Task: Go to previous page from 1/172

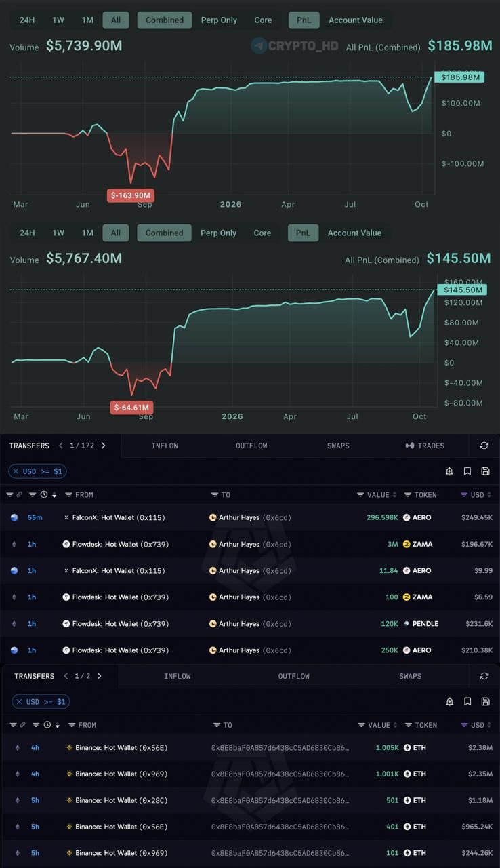Action: (61, 446)
